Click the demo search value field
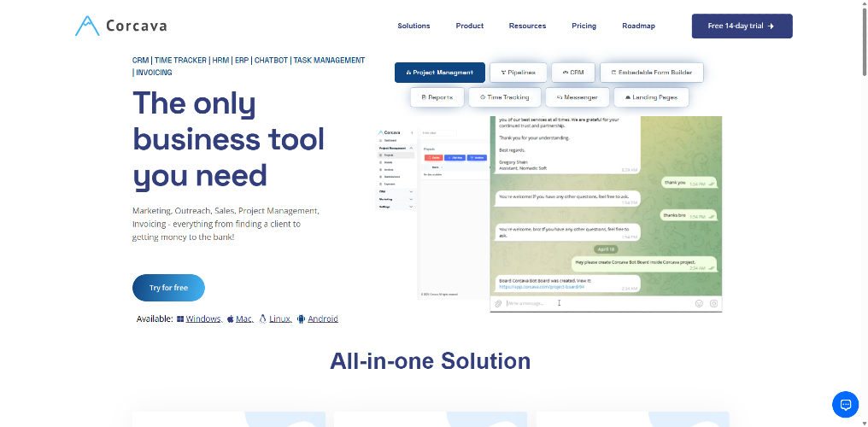Viewport: 868px width, 427px height. [438, 132]
